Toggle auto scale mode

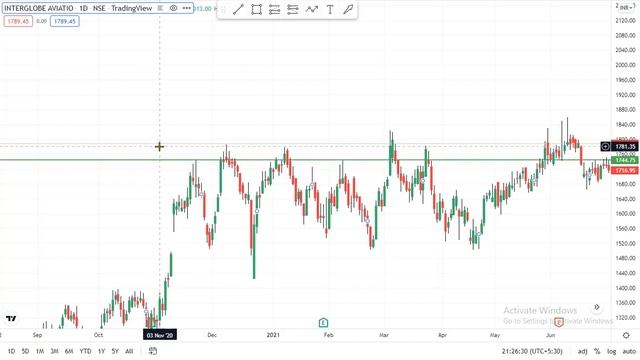[629, 351]
